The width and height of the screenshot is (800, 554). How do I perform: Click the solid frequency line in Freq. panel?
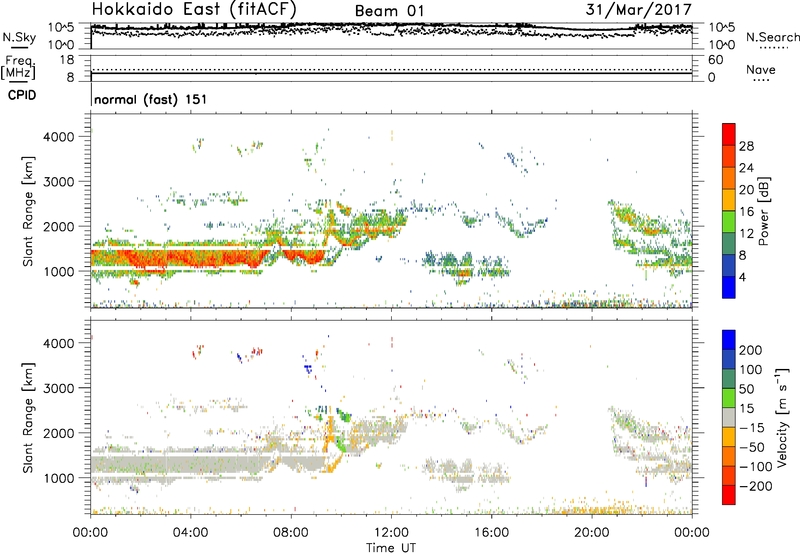(x=391, y=74)
